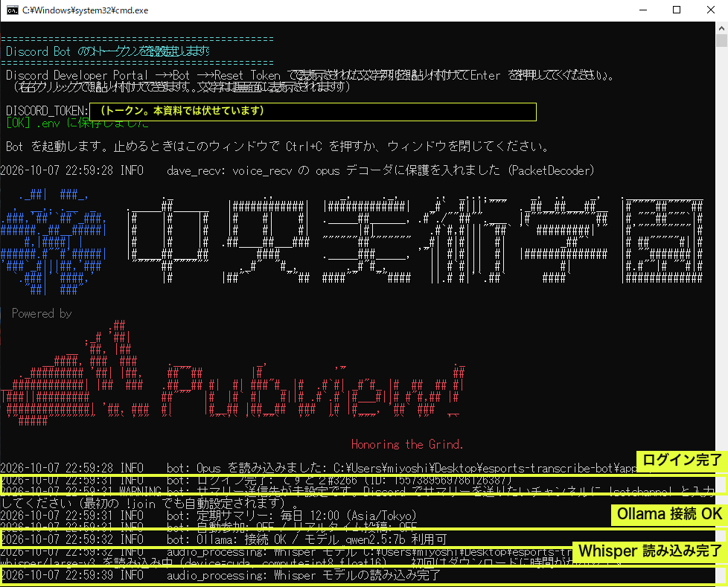Click the red "Honoring the Grind." tagline
The image size is (728, 587).
[407, 445]
